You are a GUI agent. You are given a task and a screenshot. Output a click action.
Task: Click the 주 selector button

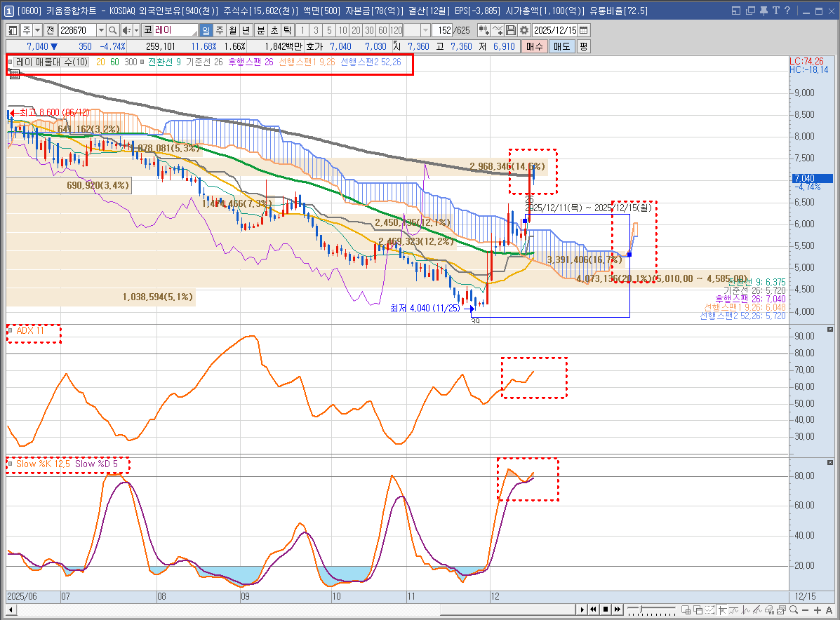click(26, 31)
